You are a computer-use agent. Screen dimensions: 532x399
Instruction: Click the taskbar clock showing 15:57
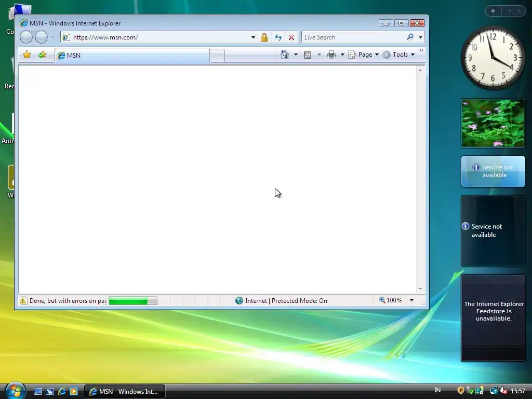(518, 391)
